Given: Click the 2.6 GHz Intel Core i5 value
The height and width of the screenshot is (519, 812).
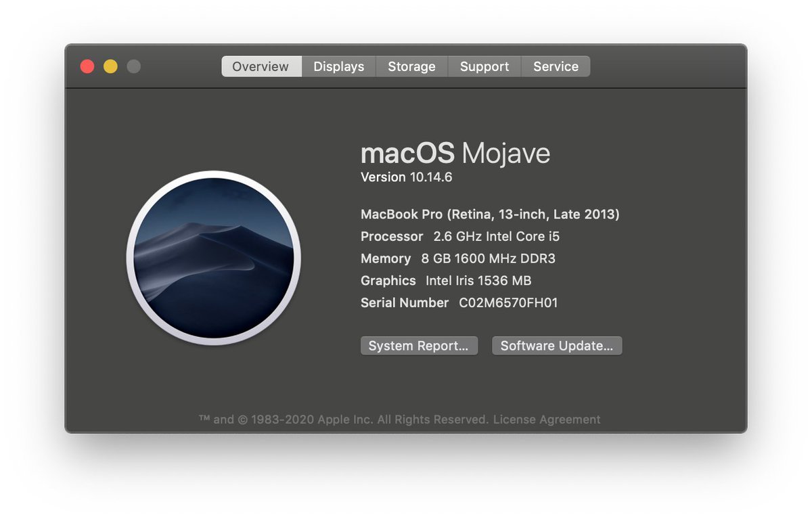Looking at the screenshot, I should [497, 237].
